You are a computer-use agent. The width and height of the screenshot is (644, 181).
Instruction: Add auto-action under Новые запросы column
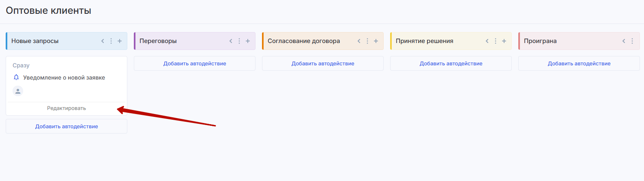click(67, 127)
